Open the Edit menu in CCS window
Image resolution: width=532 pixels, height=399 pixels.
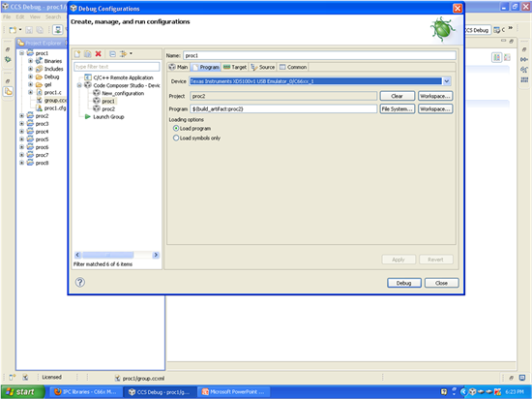(20, 16)
